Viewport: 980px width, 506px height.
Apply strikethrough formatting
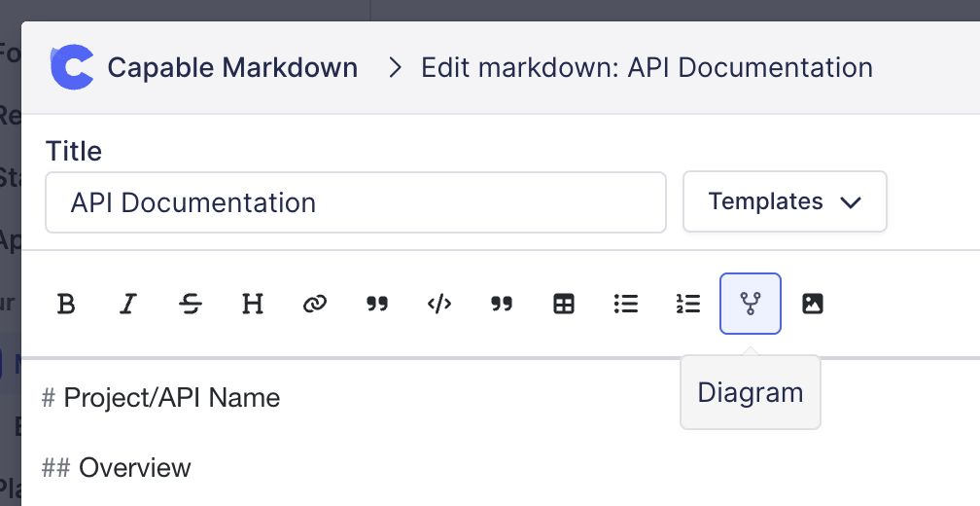click(191, 304)
